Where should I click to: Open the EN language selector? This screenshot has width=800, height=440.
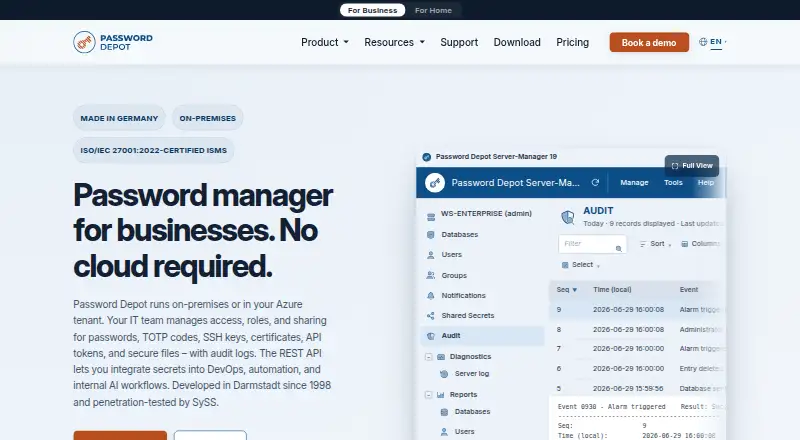[x=716, y=42]
